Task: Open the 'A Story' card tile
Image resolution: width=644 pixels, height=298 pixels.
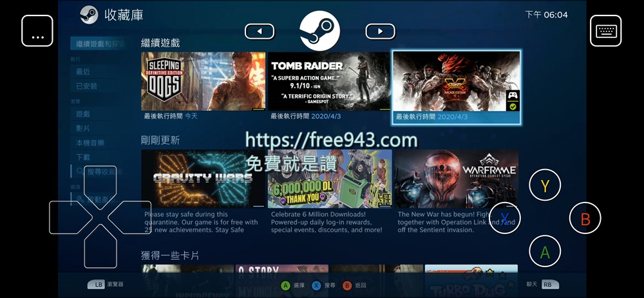Action: tap(282, 281)
